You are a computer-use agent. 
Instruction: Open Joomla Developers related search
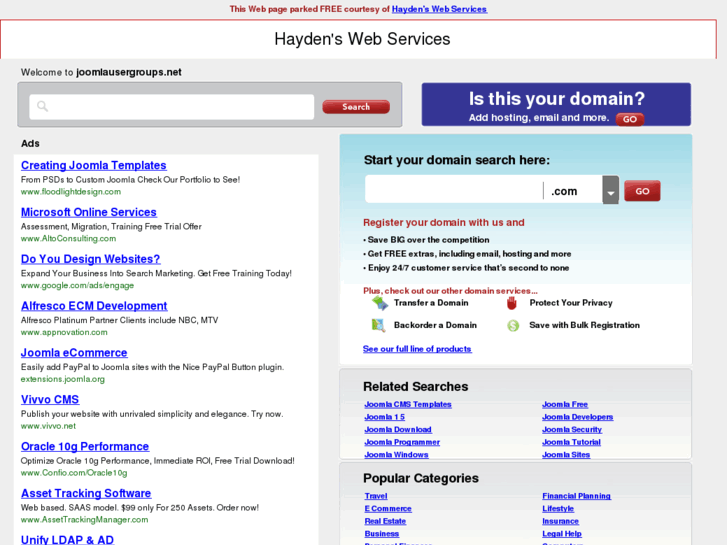pos(577,417)
